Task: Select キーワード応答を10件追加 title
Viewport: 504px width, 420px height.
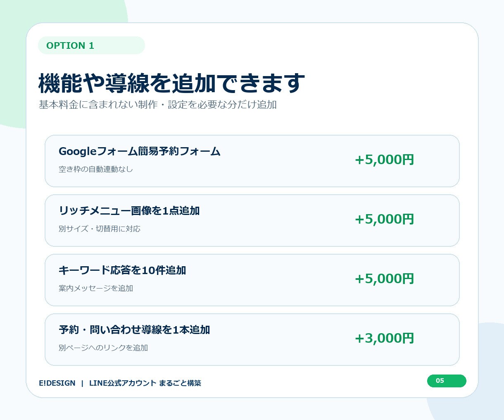Action: 122,270
